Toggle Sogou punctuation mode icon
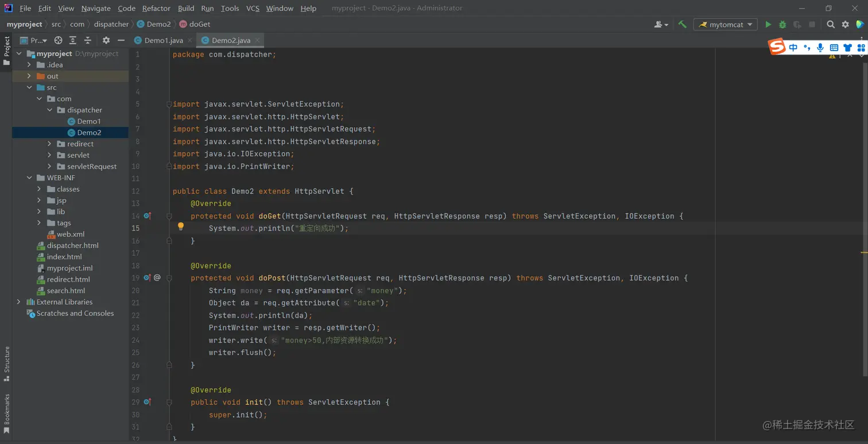This screenshot has width=868, height=444. [x=807, y=48]
